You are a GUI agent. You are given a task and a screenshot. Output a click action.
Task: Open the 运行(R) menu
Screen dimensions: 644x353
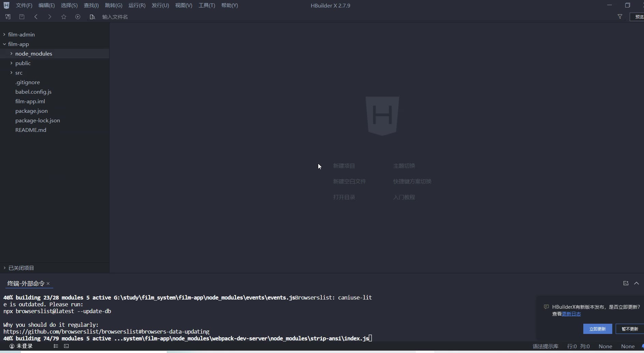point(137,5)
